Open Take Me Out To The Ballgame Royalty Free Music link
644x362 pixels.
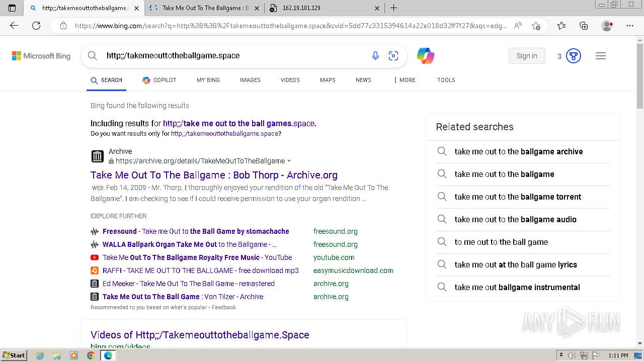(x=197, y=257)
